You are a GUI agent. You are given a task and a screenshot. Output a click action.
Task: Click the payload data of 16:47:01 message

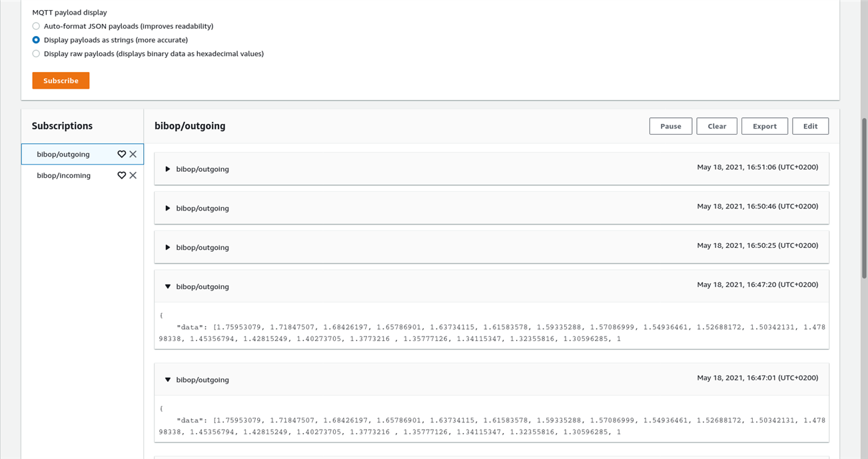[x=492, y=420]
